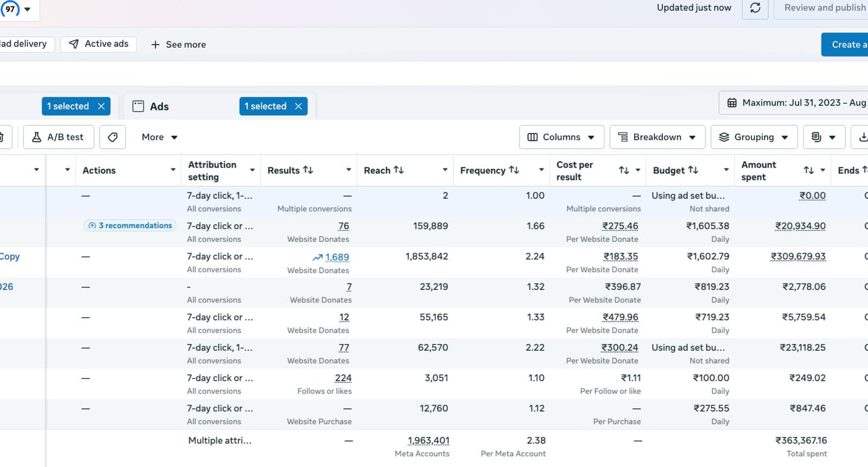Click the 76 Website Donates result
The width and height of the screenshot is (868, 467).
point(344,226)
